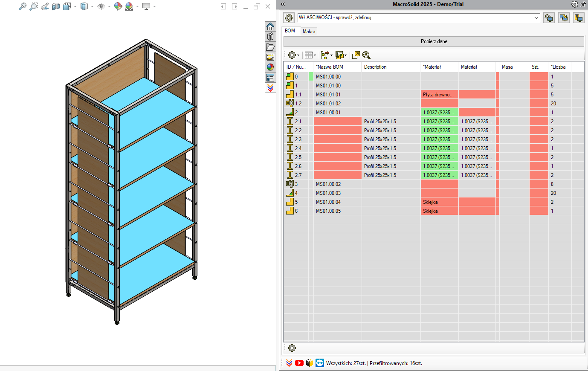Collapse MacroSolid panel with double chevron

282,4
